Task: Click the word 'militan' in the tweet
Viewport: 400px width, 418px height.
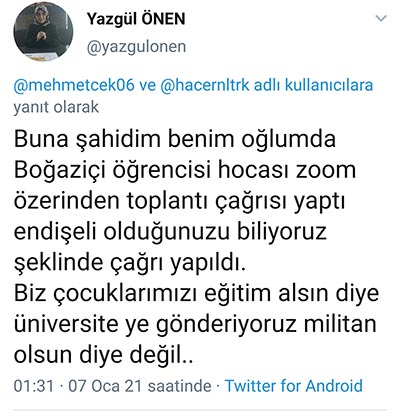Action: point(340,324)
